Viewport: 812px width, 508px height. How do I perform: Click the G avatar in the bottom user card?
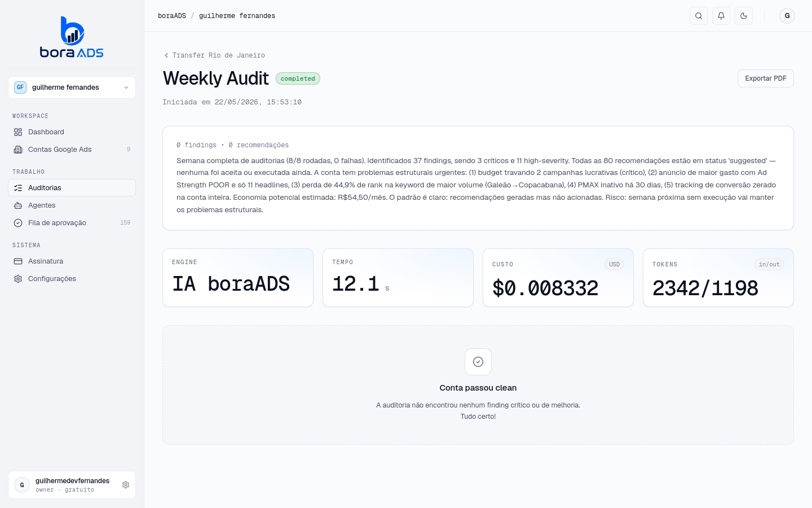point(22,485)
